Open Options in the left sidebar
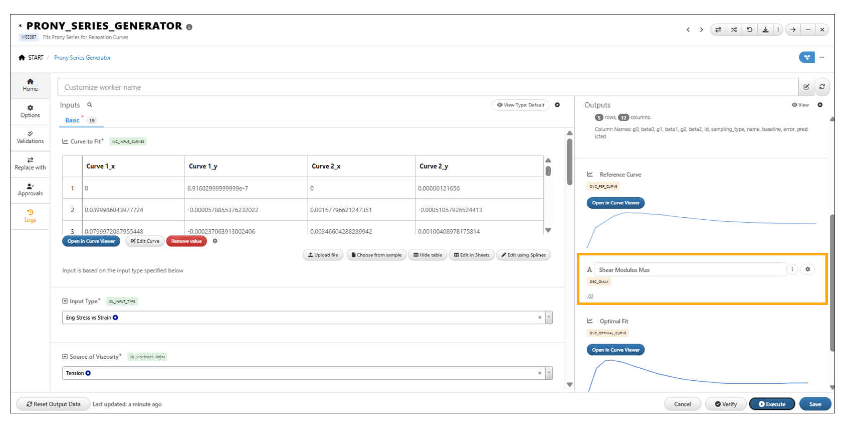868x440 pixels. (30, 111)
